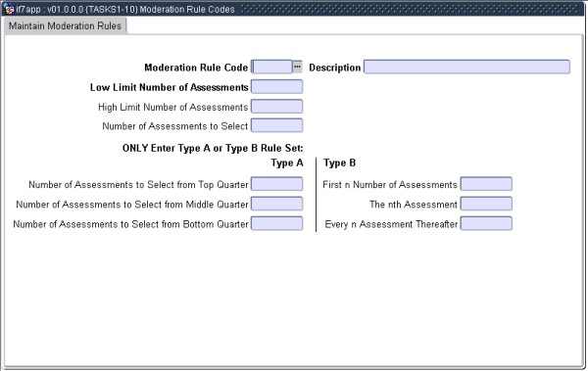Click the Number of Assessments to Select field
This screenshot has height=371, width=588.
point(276,125)
